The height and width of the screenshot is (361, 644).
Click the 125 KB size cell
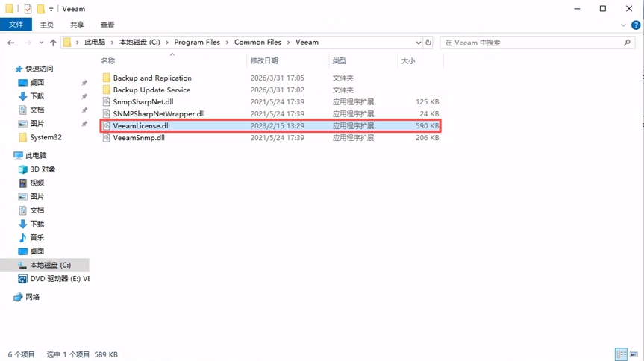[427, 101]
